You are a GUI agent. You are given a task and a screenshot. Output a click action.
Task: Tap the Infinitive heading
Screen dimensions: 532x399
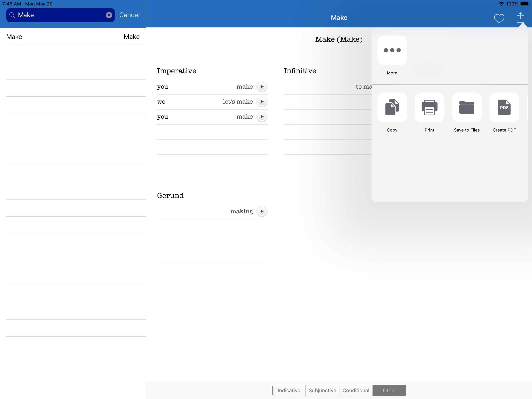[300, 71]
